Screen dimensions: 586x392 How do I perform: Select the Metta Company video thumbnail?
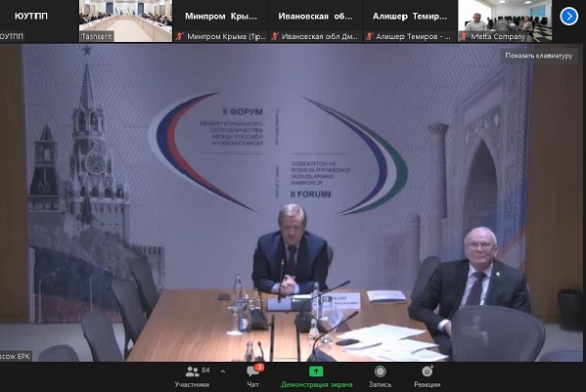[505, 21]
